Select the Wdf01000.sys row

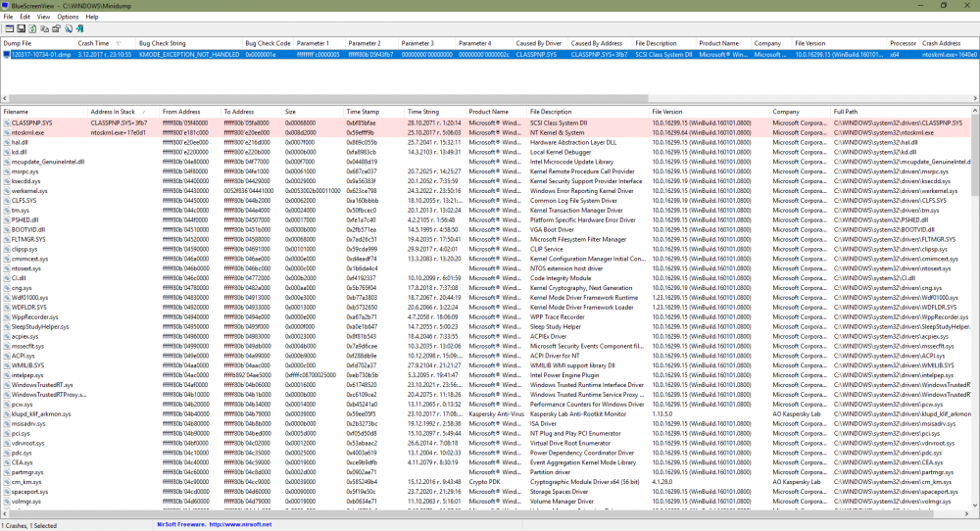click(x=486, y=298)
